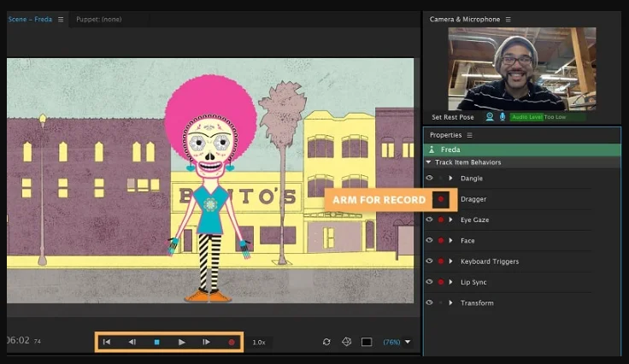This screenshot has width=629, height=364.
Task: Click the Dangle label
Action: pos(472,179)
